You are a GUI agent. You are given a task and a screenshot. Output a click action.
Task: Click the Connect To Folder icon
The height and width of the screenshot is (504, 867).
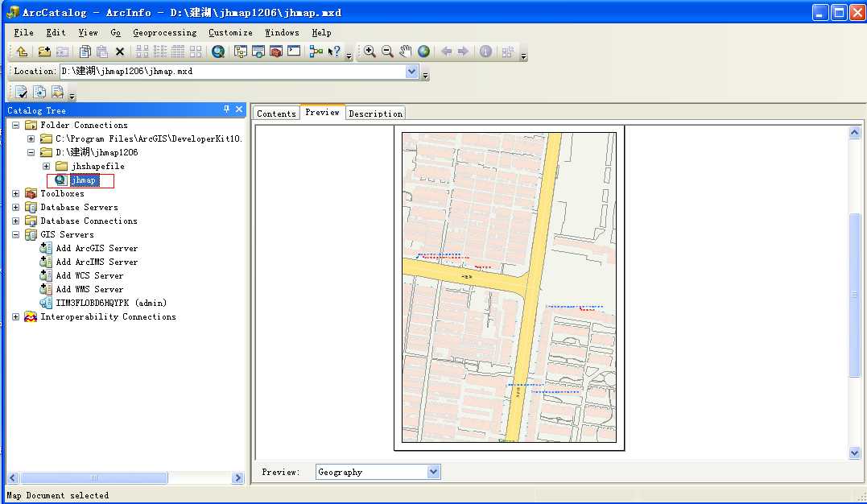[44, 52]
